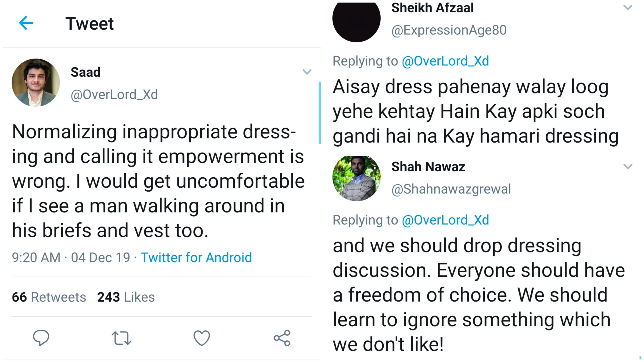The height and width of the screenshot is (362, 644).
Task: Click the reply speech bubble icon
Action: point(41,338)
